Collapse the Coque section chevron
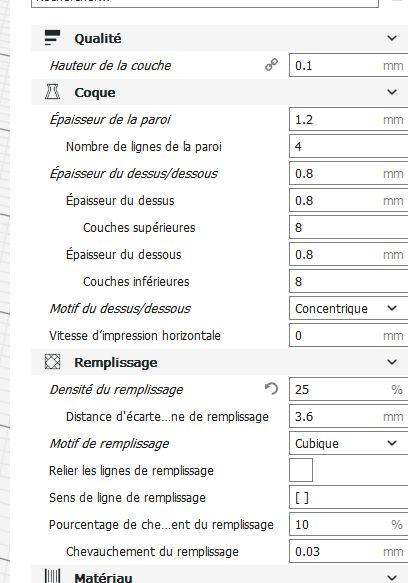 392,92
